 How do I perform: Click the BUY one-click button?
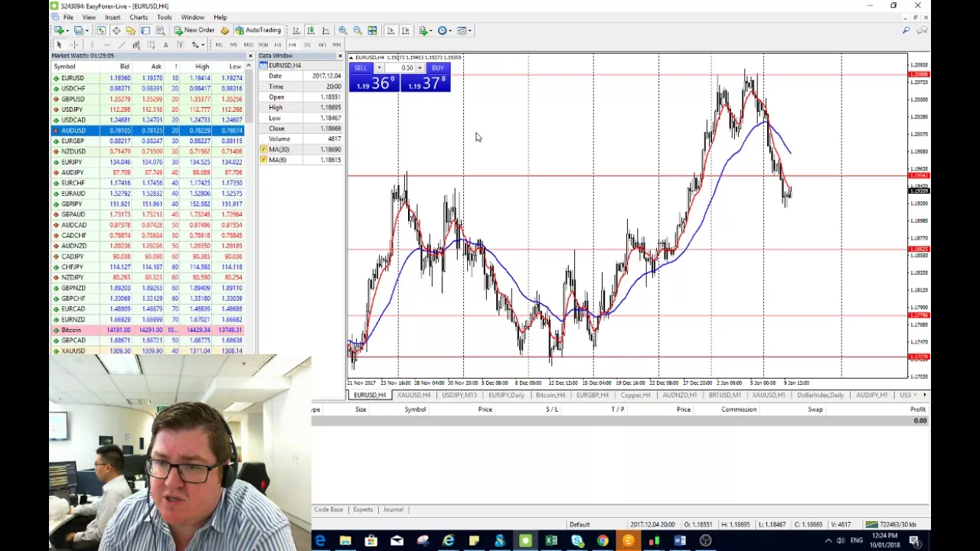[x=437, y=68]
